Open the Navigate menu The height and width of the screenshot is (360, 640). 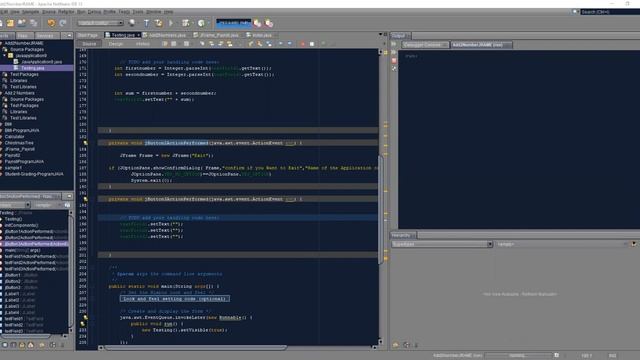(x=31, y=11)
